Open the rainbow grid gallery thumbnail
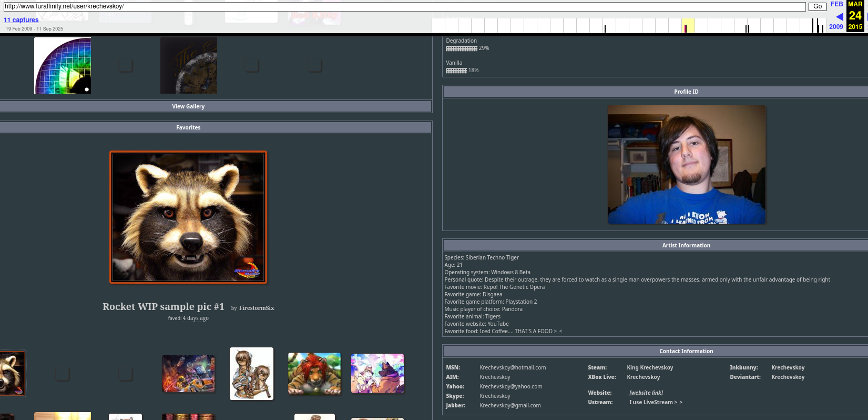The width and height of the screenshot is (868, 420). click(63, 65)
